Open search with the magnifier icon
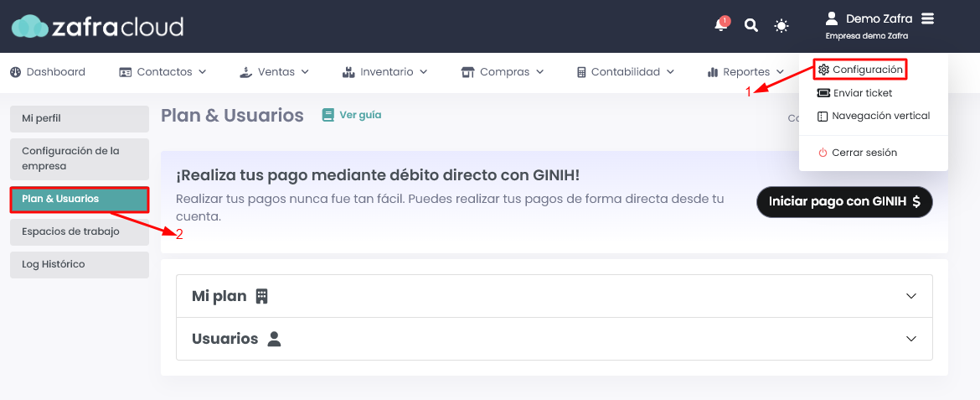980x400 pixels. click(751, 25)
